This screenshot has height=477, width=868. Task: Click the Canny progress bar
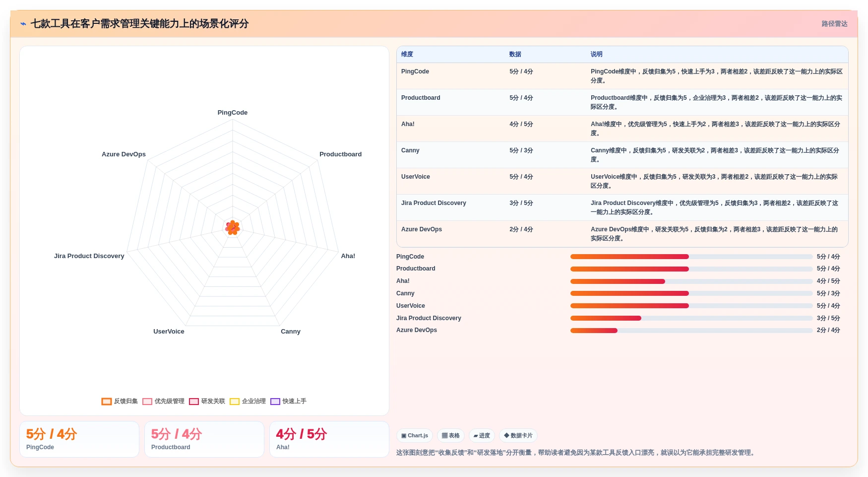(x=691, y=293)
